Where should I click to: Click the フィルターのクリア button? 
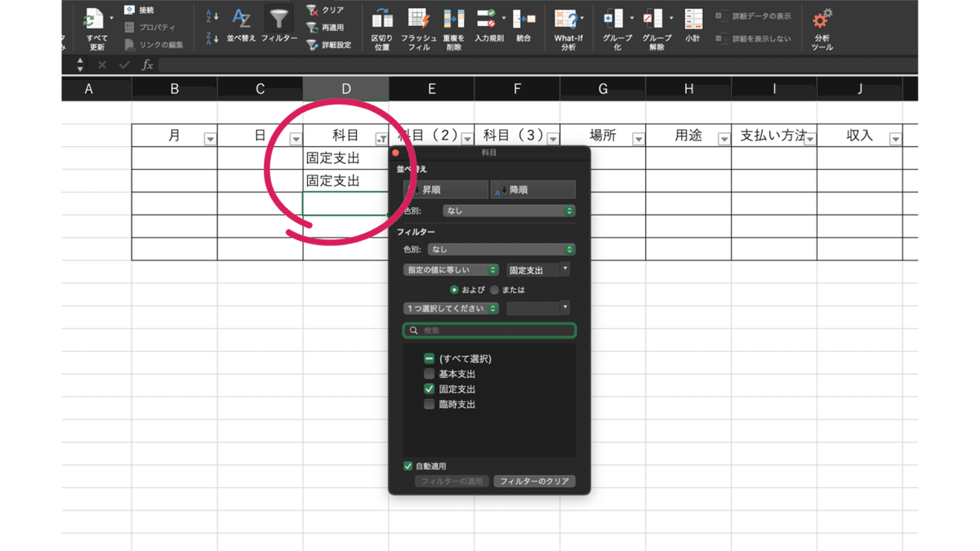coord(534,482)
